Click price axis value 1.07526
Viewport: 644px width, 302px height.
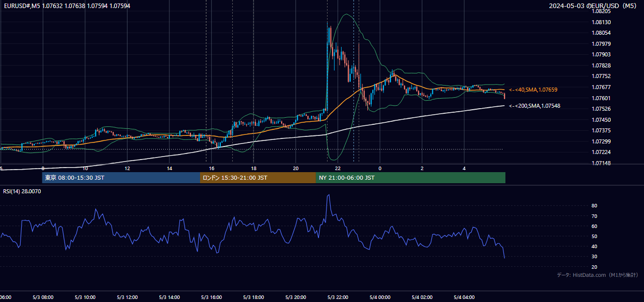pos(601,109)
